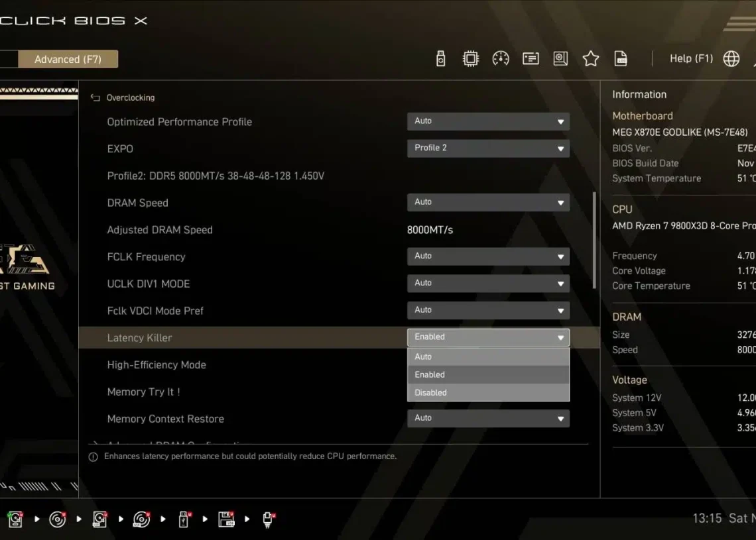Choose Enabled in Latency Killer list

[x=488, y=375]
